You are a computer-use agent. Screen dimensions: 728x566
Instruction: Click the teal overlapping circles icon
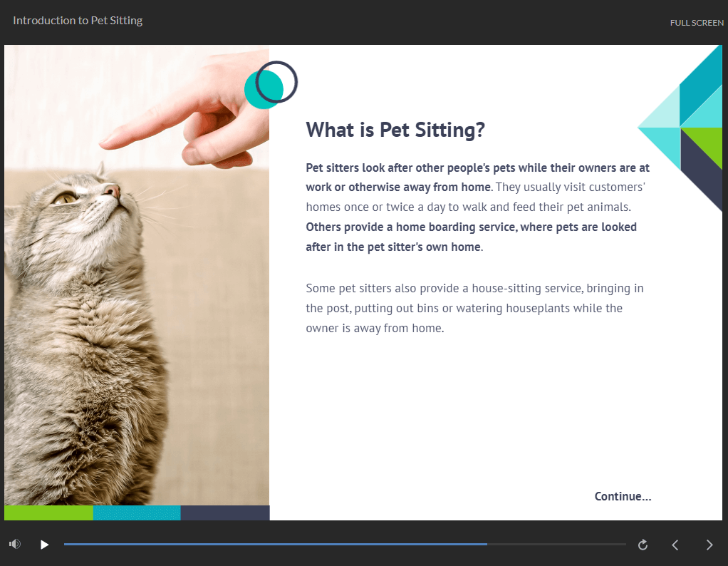point(269,85)
